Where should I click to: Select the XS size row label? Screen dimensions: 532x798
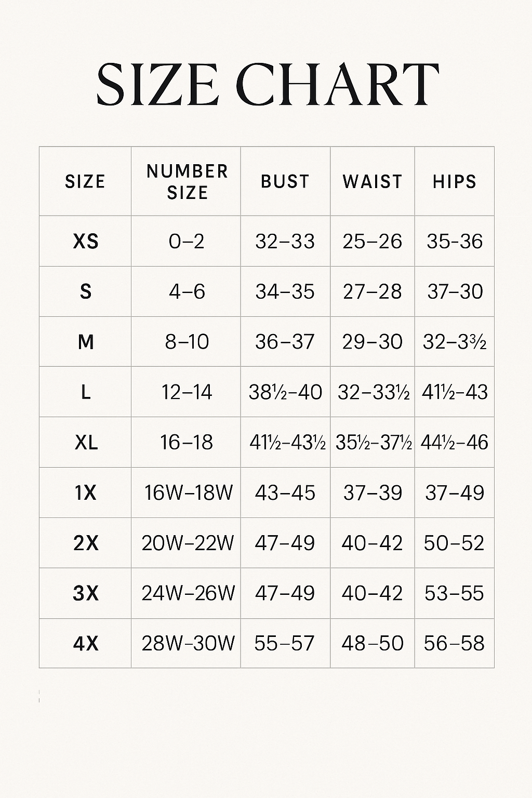(x=86, y=242)
